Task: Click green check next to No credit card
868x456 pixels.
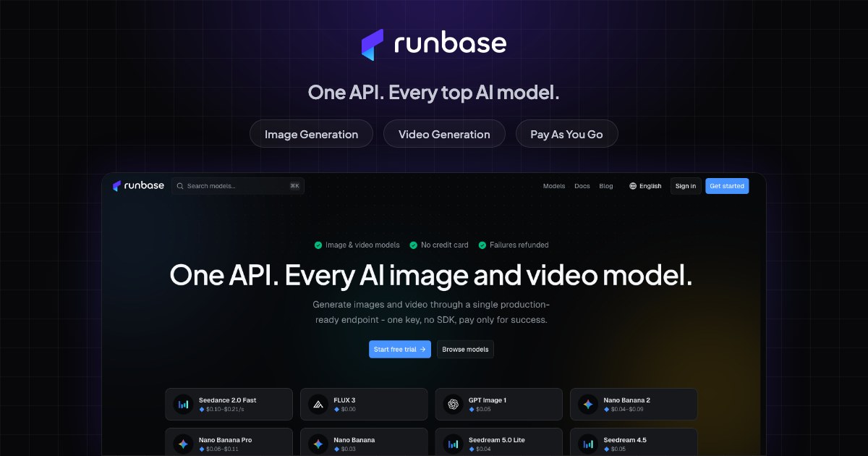Action: (x=414, y=245)
